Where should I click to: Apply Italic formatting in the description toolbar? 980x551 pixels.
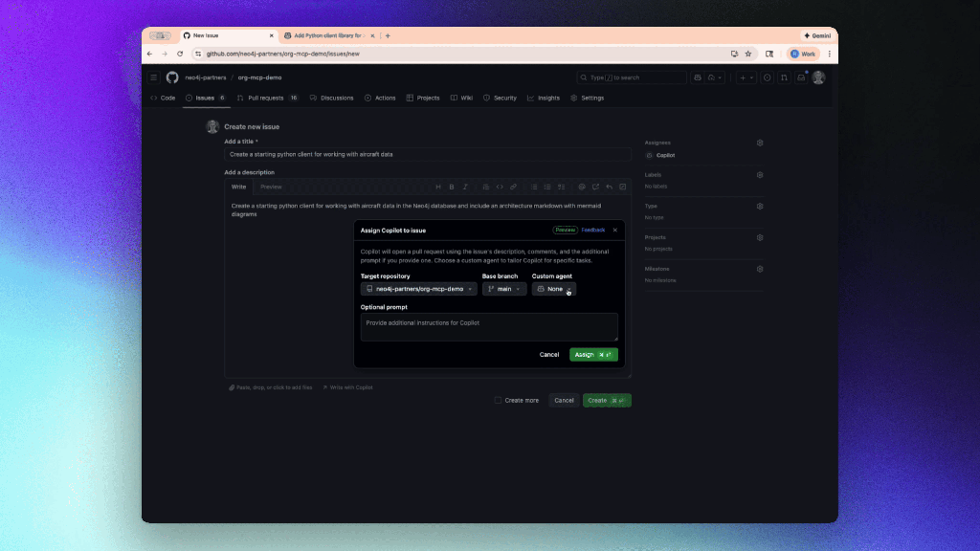point(465,187)
